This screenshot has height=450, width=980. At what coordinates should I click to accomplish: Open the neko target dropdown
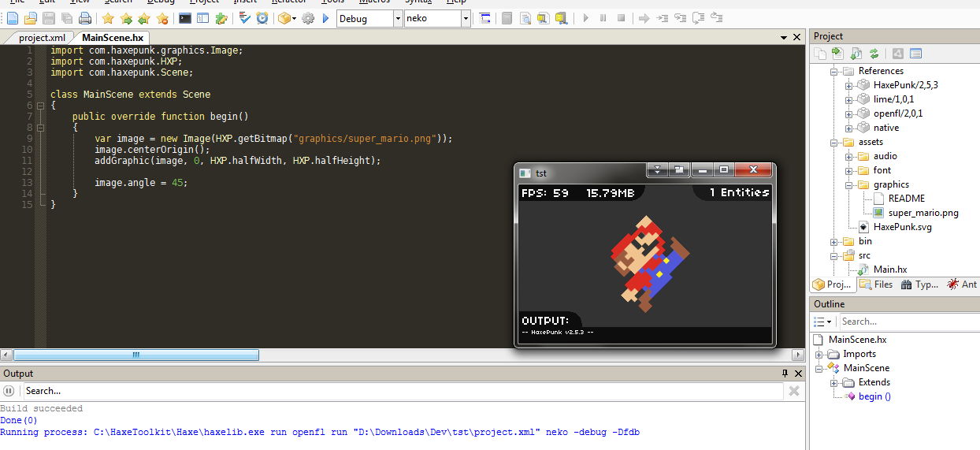coord(466,18)
